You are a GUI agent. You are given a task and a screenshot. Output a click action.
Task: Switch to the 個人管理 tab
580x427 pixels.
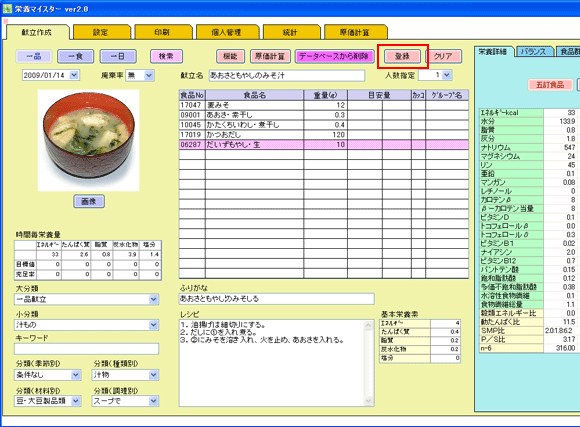[x=226, y=32]
